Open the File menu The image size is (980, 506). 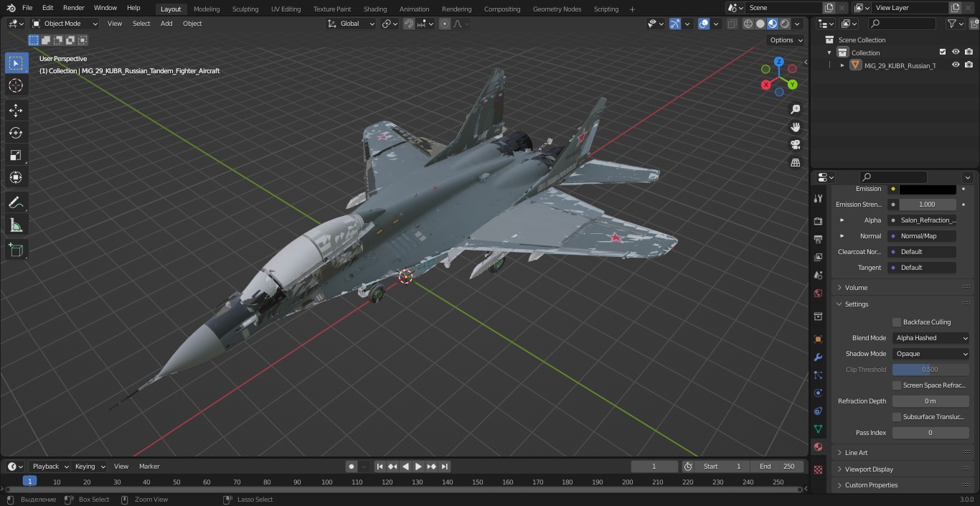pos(27,8)
